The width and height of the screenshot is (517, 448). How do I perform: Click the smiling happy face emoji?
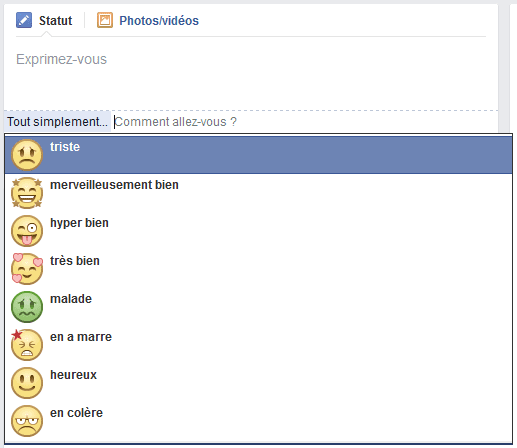[x=27, y=383]
